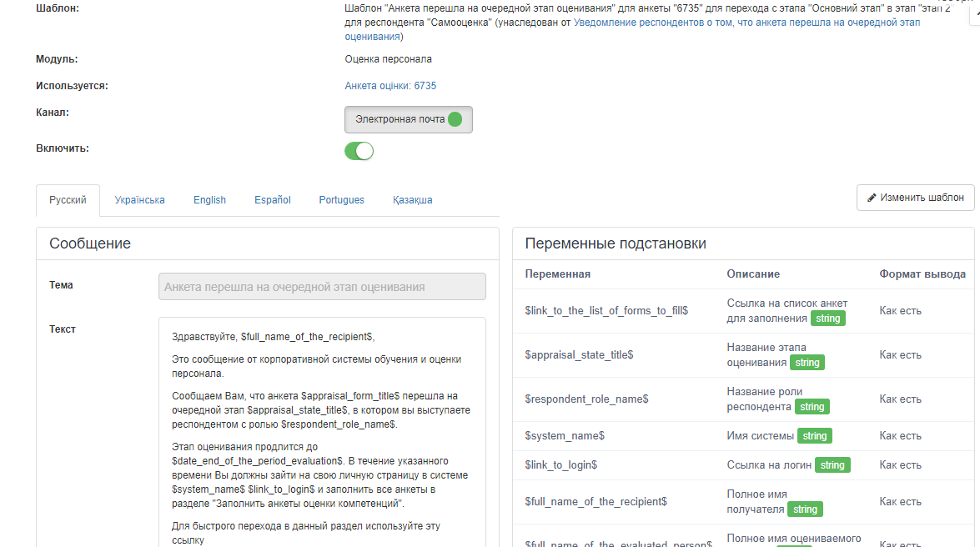Screen dimensions: 980x547
Task: Click inside the Текст message body area
Action: 322,431
